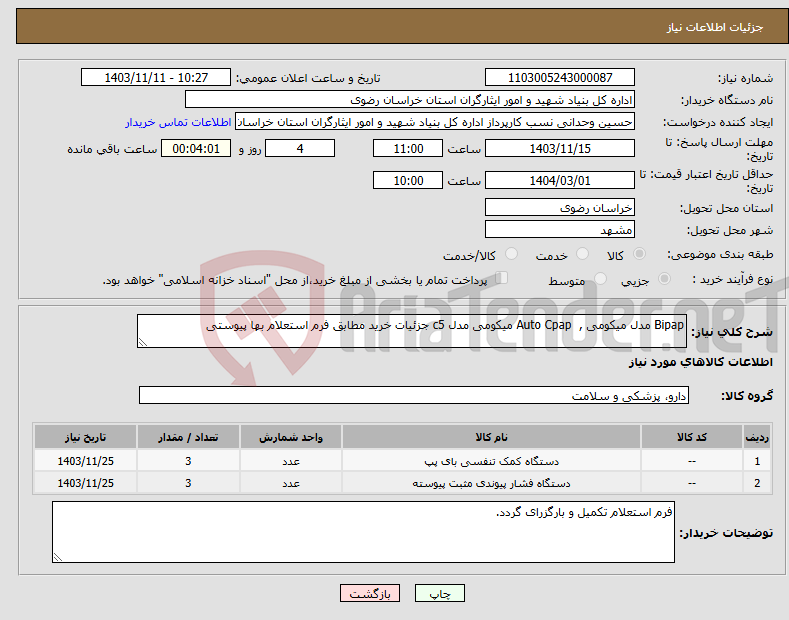Click the چاپ print button

439,593
